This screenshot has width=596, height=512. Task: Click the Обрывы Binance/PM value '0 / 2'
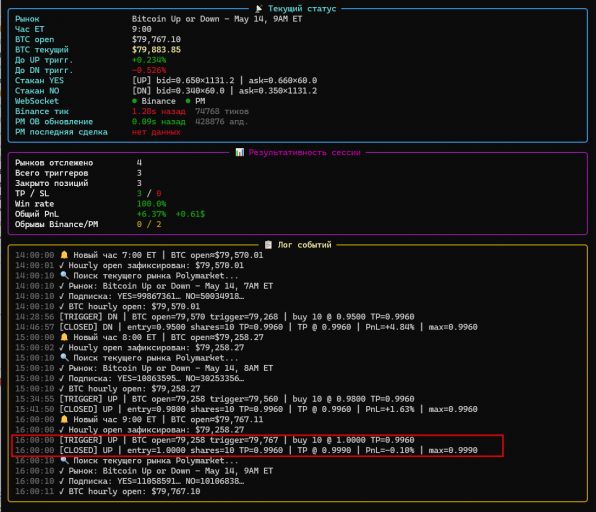[149, 224]
